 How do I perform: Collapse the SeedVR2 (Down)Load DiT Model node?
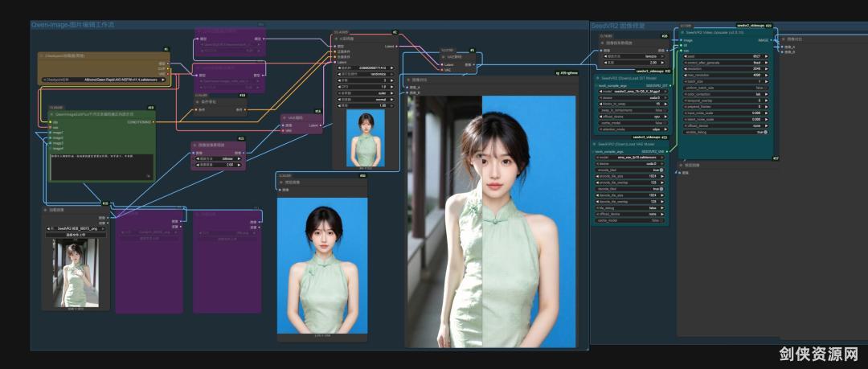click(x=598, y=78)
